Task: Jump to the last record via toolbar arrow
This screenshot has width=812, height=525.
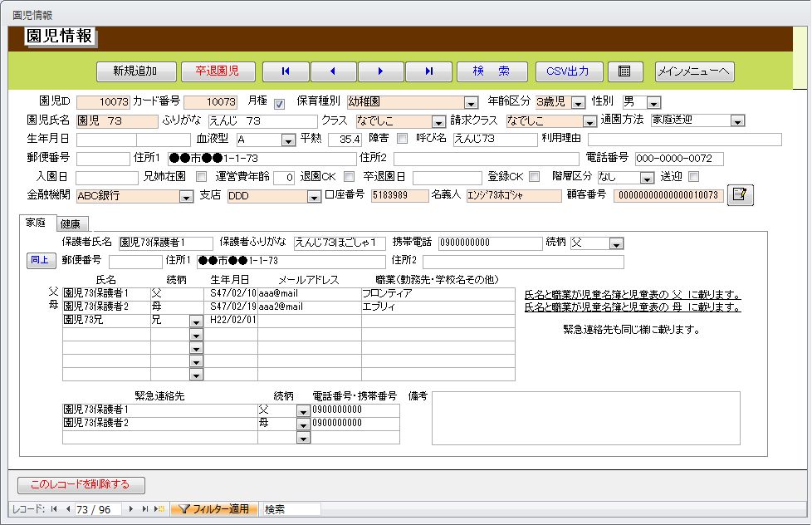Action: tap(428, 71)
